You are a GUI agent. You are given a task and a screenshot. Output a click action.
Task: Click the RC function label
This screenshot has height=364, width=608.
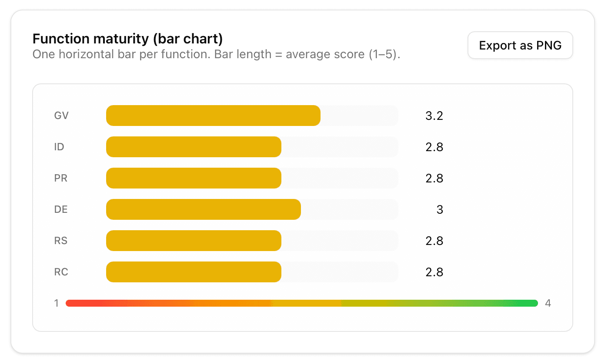[x=60, y=272]
